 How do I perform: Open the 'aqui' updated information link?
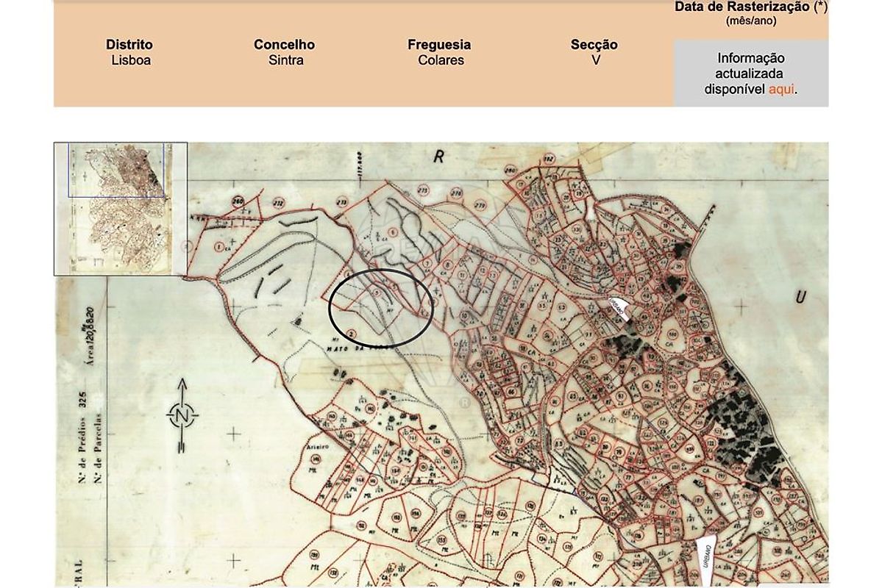pyautogui.click(x=781, y=89)
